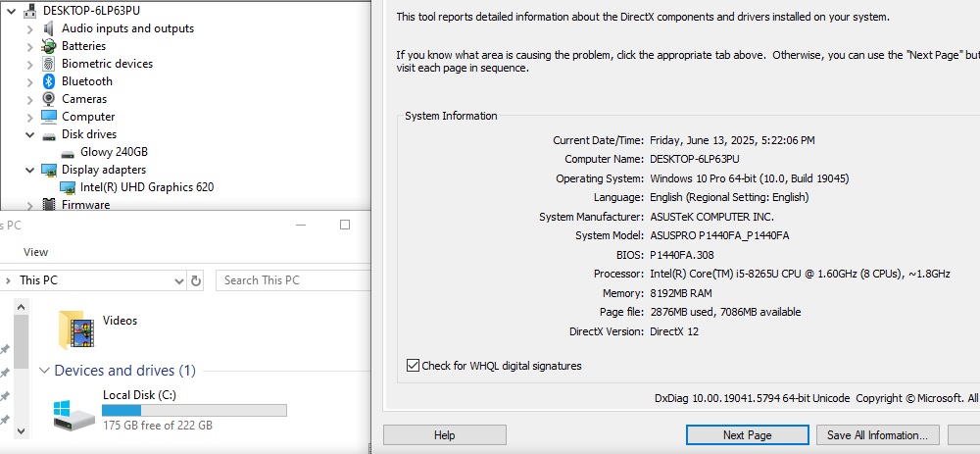Open the address bar history dropdown
980x454 pixels.
[178, 281]
